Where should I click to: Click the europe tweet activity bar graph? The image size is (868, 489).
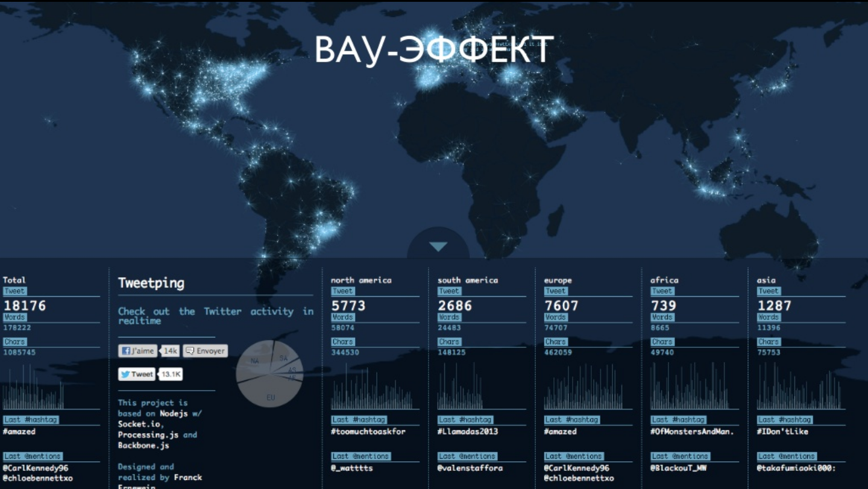[x=584, y=387]
